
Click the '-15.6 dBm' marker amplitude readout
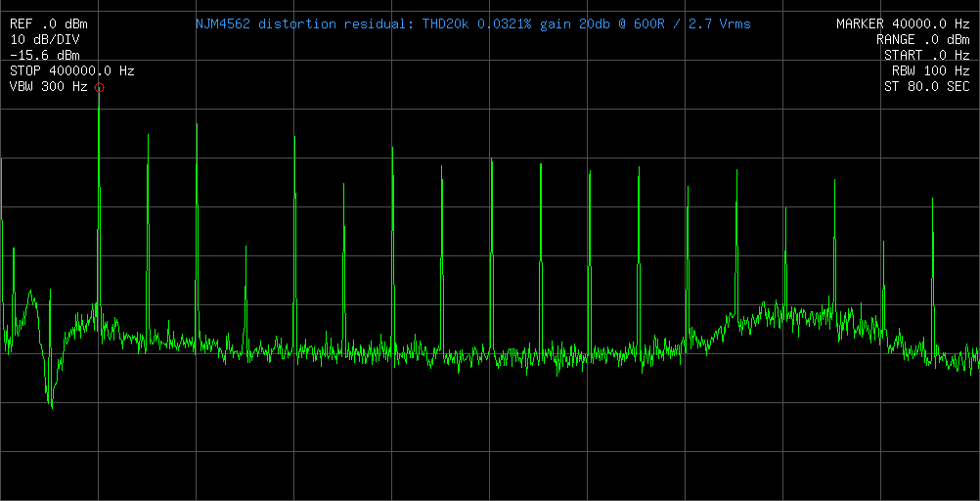tap(45, 56)
